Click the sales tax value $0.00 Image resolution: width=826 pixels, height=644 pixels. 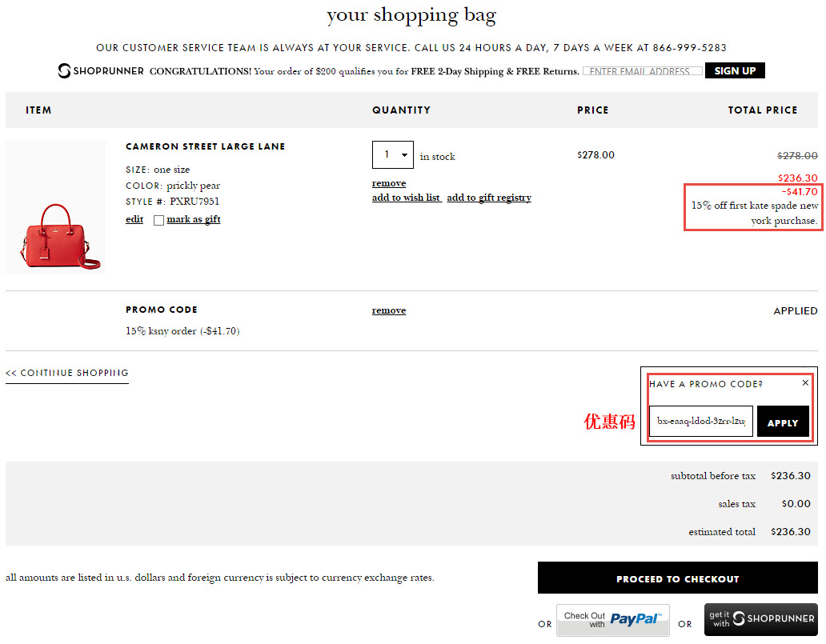click(796, 504)
